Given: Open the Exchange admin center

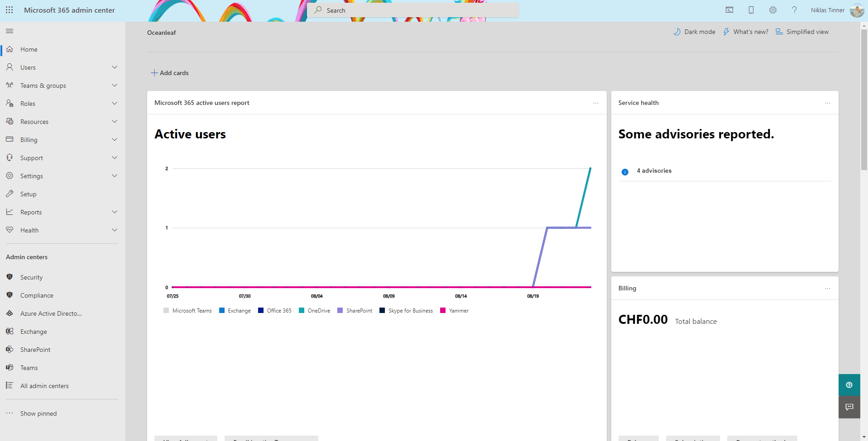Looking at the screenshot, I should 33,331.
